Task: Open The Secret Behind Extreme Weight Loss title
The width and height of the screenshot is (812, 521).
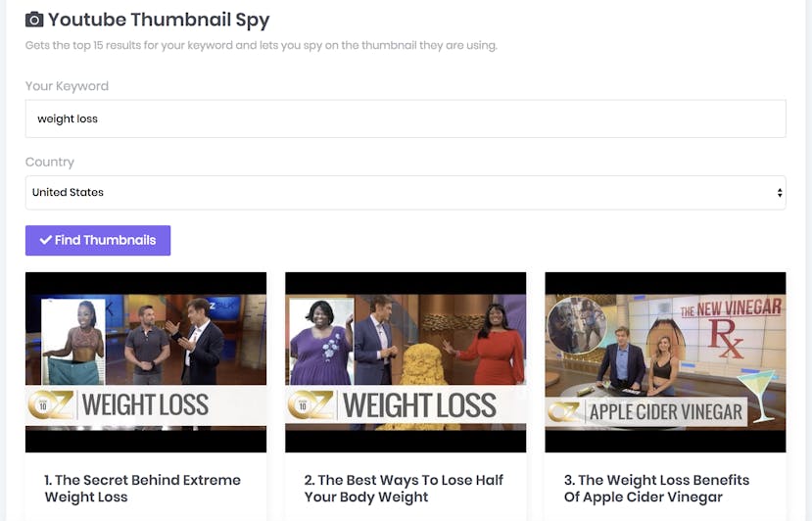Action: click(x=142, y=489)
